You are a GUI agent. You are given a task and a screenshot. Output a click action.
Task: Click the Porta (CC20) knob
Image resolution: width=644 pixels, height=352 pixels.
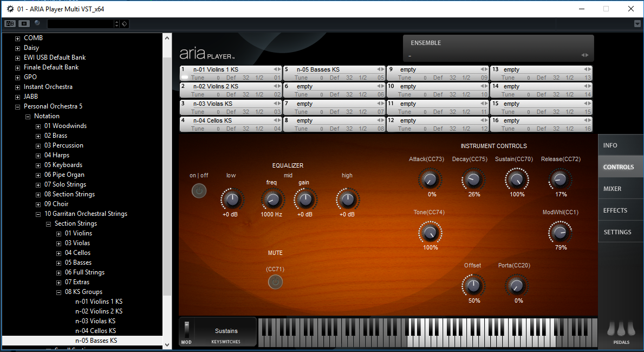click(x=516, y=285)
